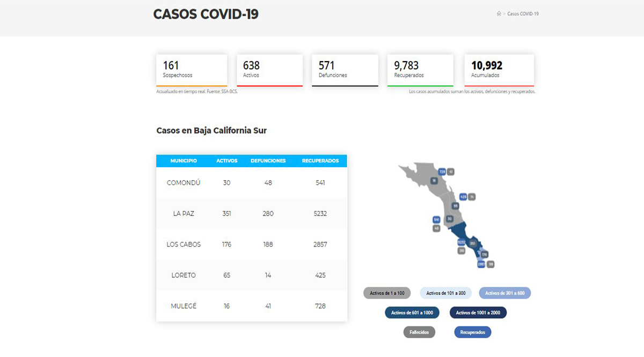The width and height of the screenshot is (644, 357).
Task: Click Mulegé defunciones value 41 in table
Action: tap(268, 306)
